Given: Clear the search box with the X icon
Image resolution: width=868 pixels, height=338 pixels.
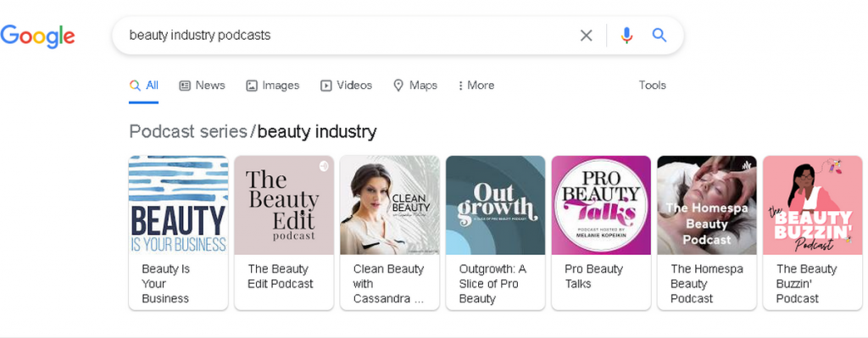Looking at the screenshot, I should 586,36.
